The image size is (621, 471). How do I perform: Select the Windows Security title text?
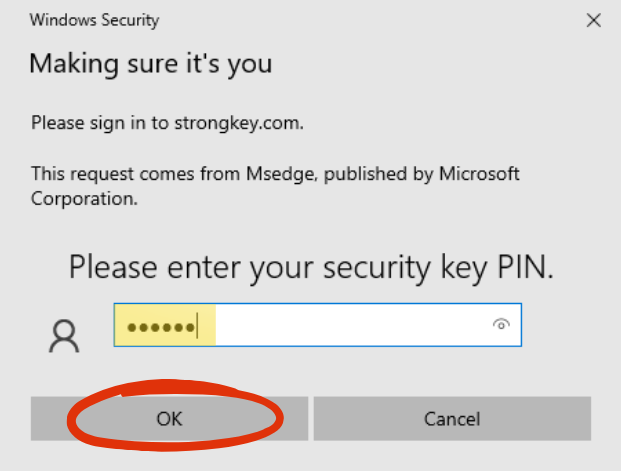(x=94, y=20)
